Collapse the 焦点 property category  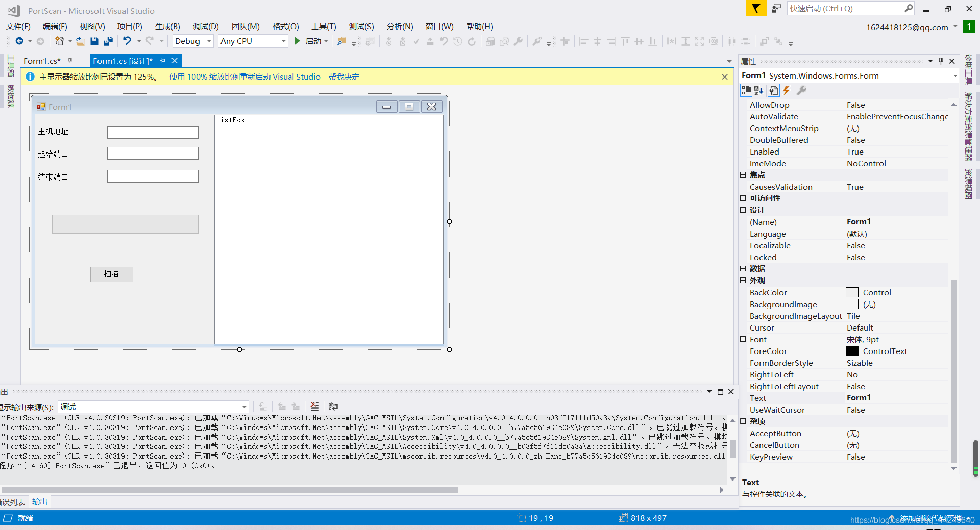tap(743, 174)
